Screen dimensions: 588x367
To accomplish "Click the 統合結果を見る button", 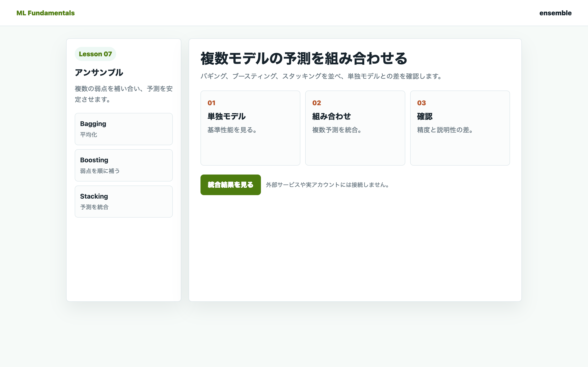I will [x=231, y=185].
